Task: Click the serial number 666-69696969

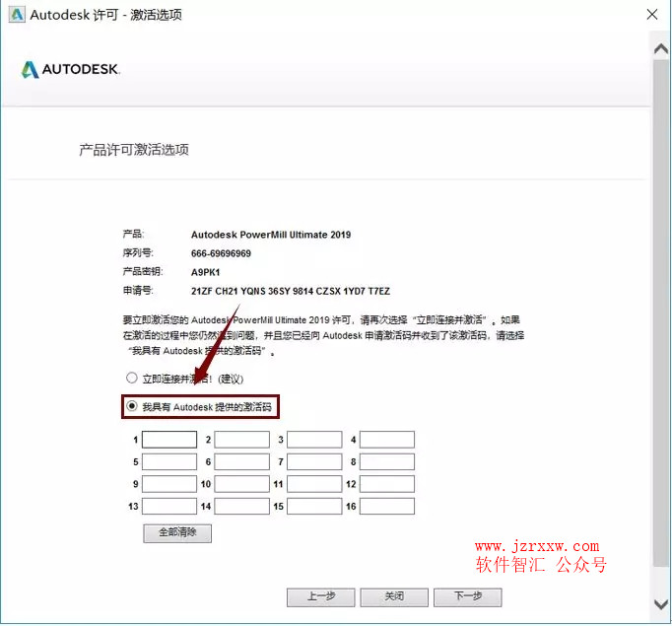Action: pyautogui.click(x=221, y=253)
